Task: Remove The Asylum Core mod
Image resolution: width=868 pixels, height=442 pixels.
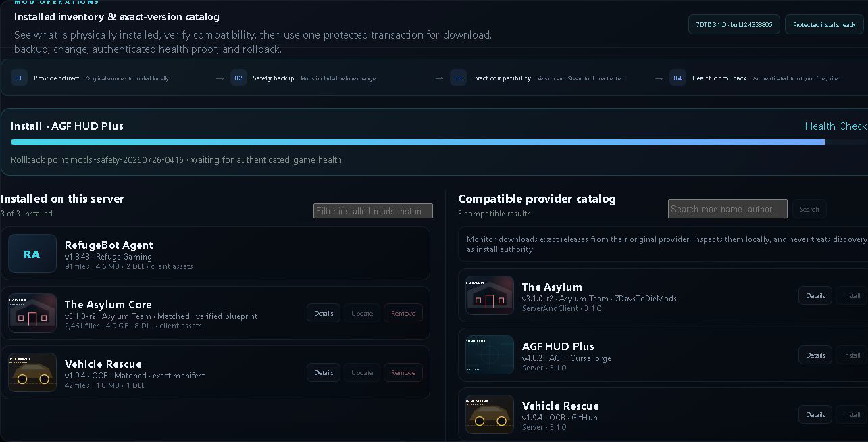Action: click(403, 313)
